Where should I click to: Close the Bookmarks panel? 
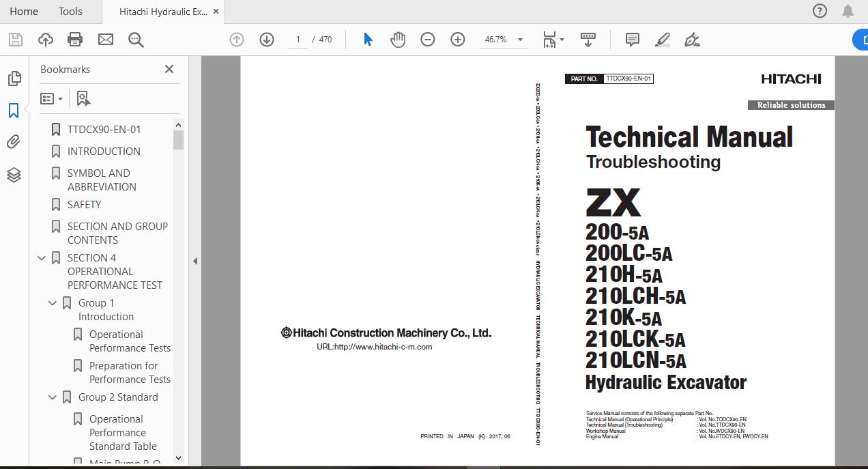tap(169, 69)
